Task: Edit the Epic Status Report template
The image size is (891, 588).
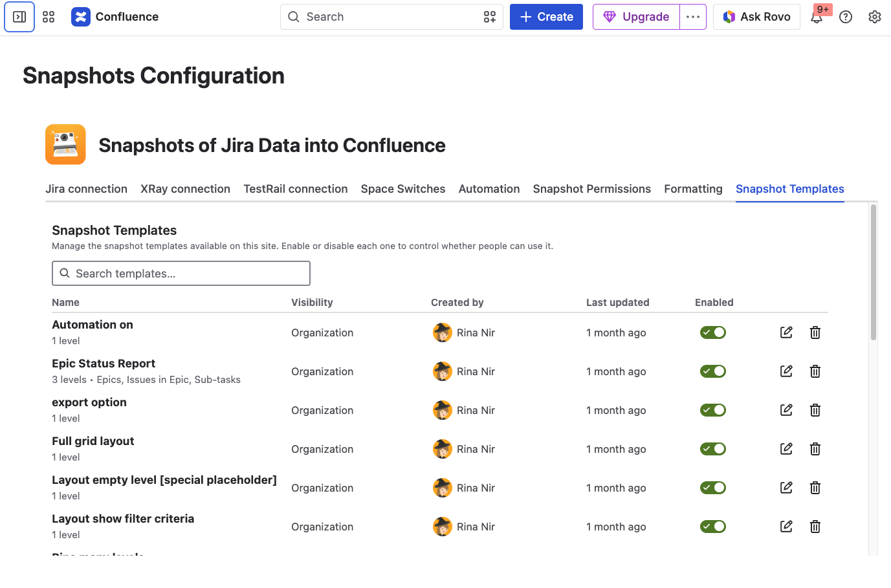Action: 786,371
